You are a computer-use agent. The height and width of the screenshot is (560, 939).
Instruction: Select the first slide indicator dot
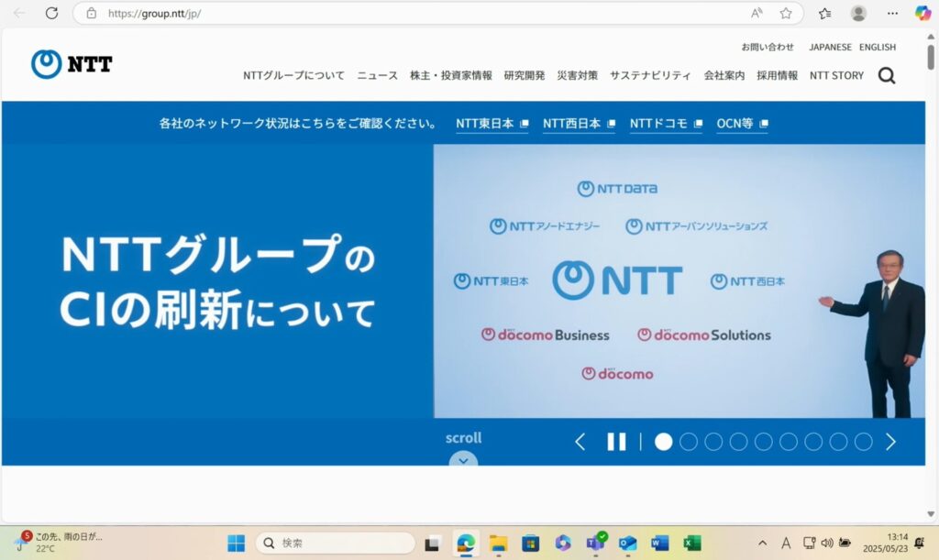(x=664, y=442)
